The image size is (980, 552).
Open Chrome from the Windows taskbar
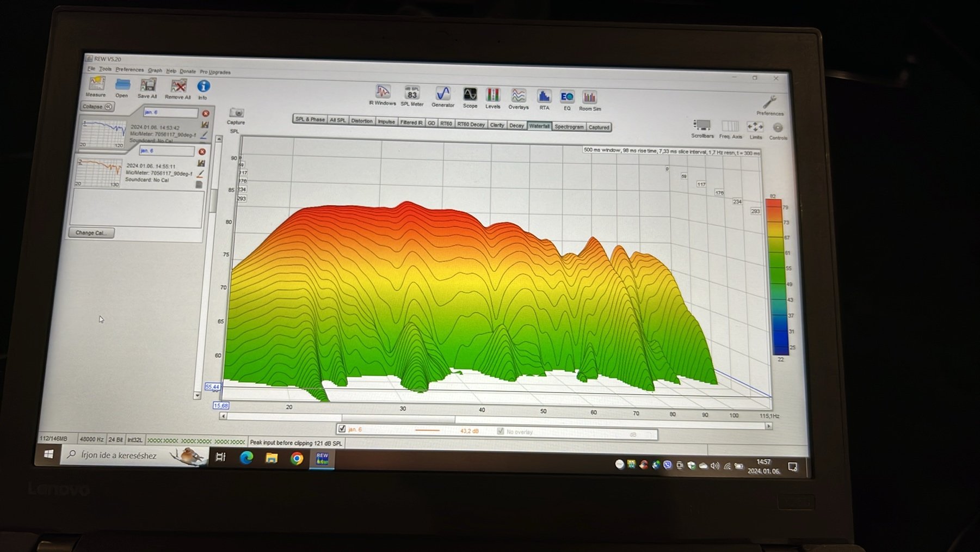(x=297, y=458)
